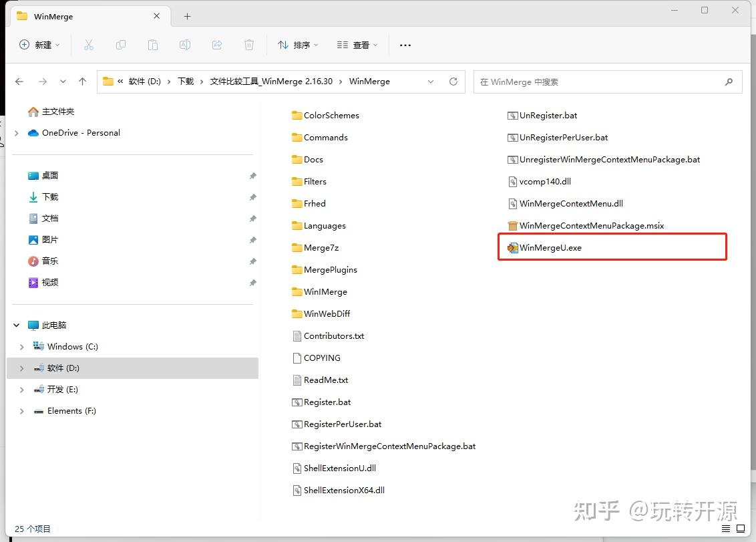
Task: Toggle details view in the status bar
Action: (x=726, y=528)
